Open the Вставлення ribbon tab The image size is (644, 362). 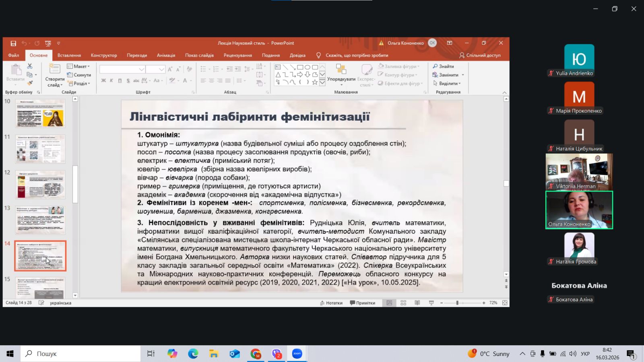tap(69, 56)
